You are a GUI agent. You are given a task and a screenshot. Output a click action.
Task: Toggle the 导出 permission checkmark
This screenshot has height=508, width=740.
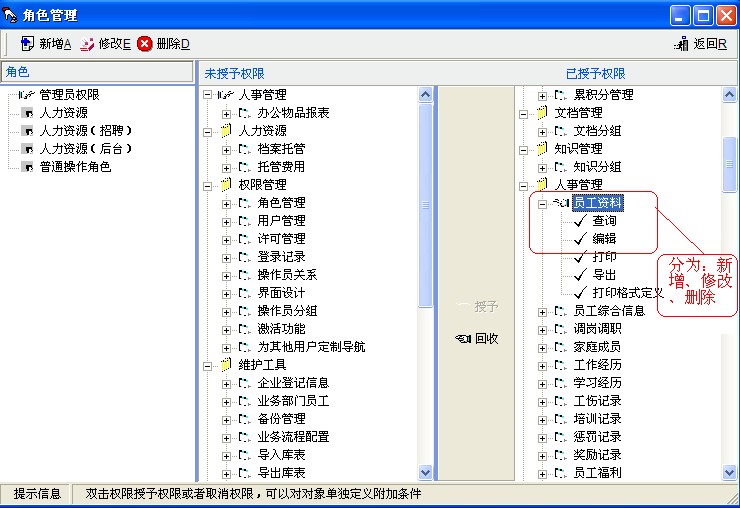point(579,275)
